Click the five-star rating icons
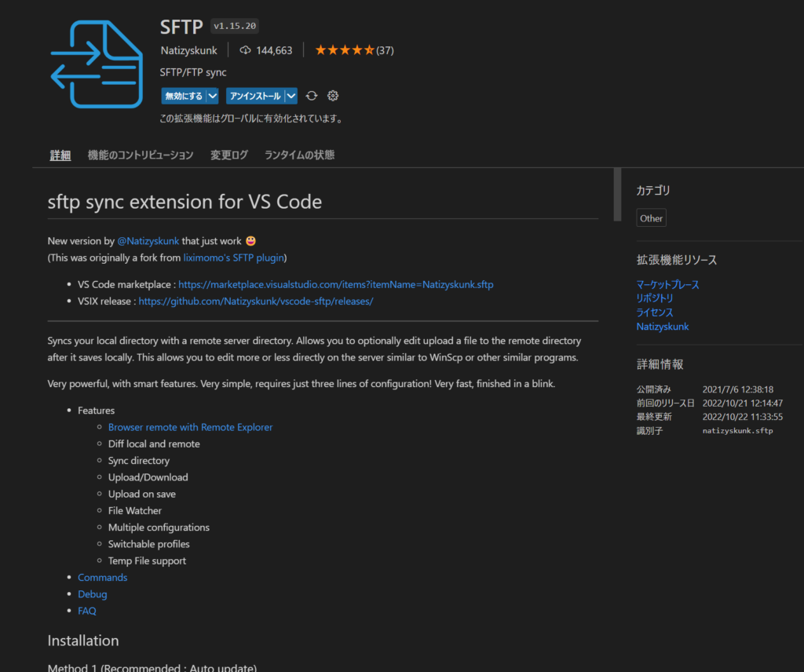The height and width of the screenshot is (672, 804). pos(344,50)
